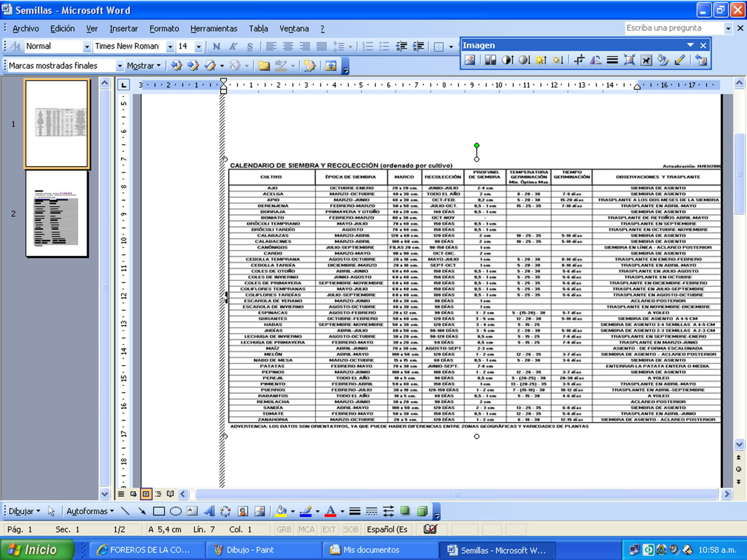This screenshot has height=560, width=747.
Task: Click the Text Box tool icon
Action: [192, 511]
